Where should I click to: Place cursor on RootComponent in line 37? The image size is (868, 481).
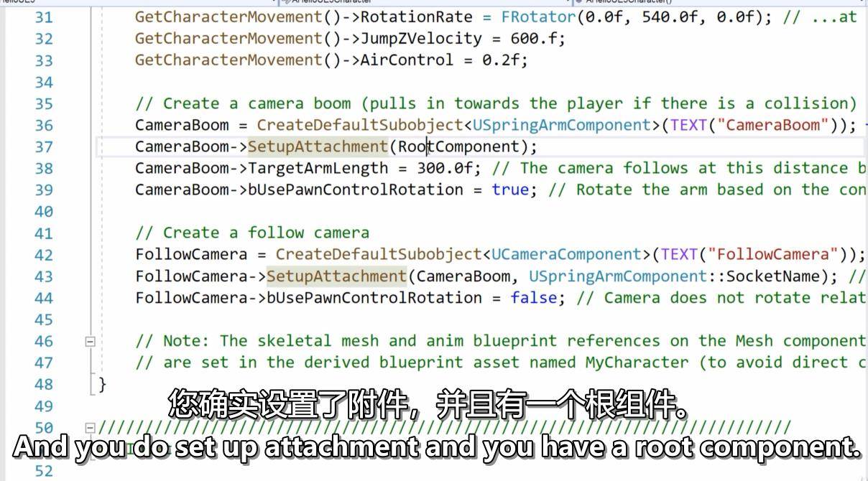pyautogui.click(x=458, y=147)
